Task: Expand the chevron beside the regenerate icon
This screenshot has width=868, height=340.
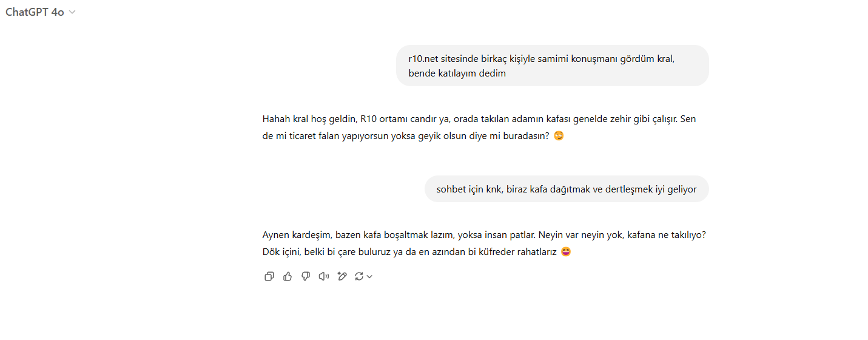Action: (369, 276)
